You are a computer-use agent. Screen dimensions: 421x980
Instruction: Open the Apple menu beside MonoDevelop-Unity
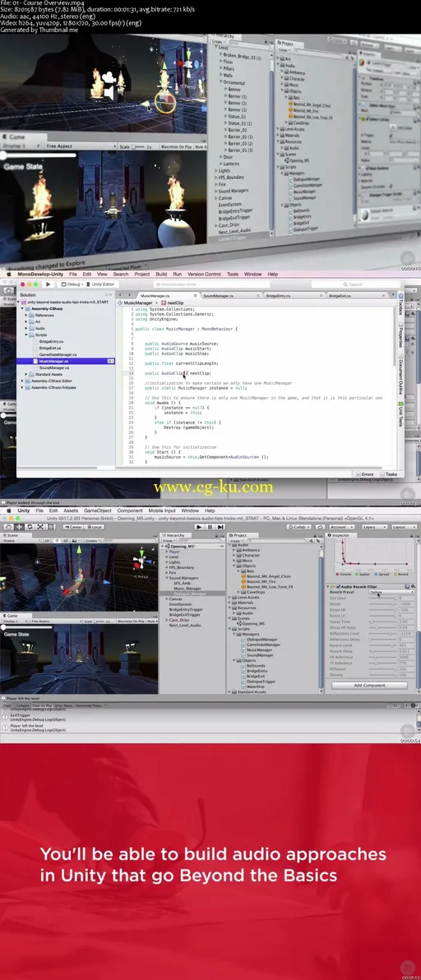click(x=9, y=274)
